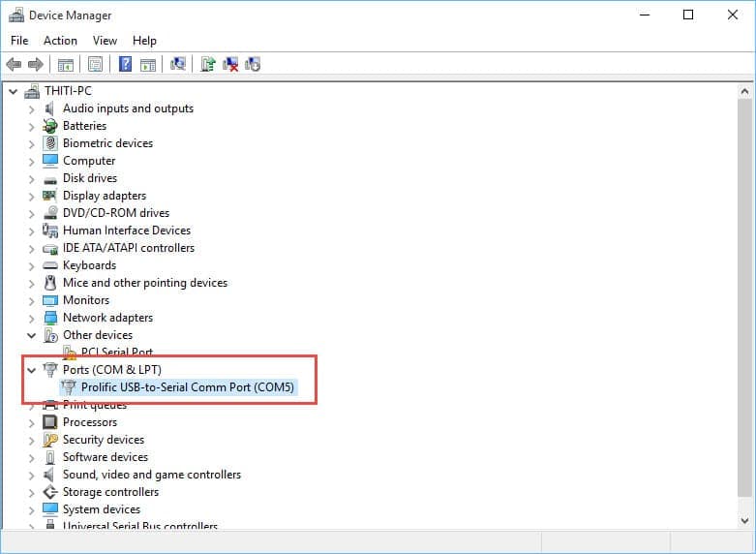Open the View menu
This screenshot has width=756, height=554.
(x=105, y=41)
